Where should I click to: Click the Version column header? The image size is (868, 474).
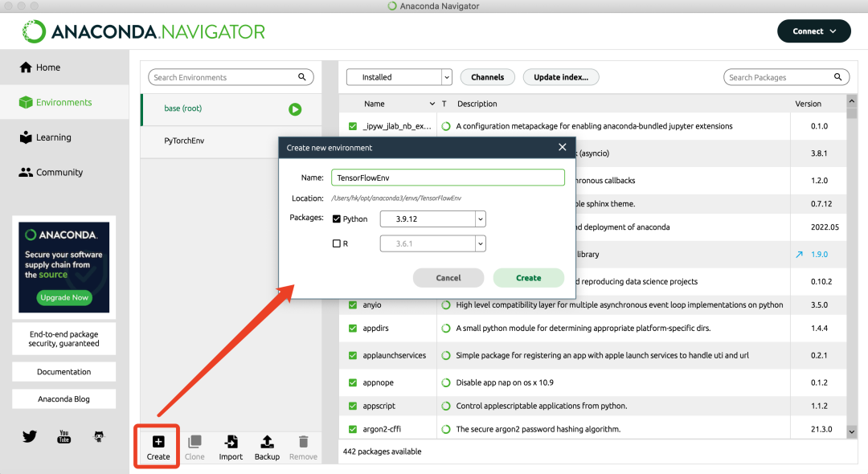[x=809, y=104]
